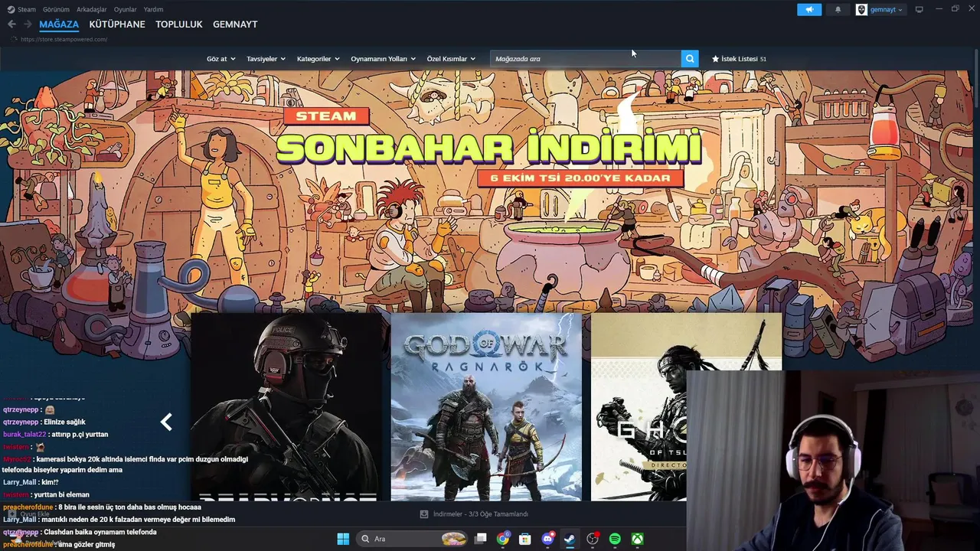Open the Windows Start menu
The image size is (980, 551).
click(343, 539)
